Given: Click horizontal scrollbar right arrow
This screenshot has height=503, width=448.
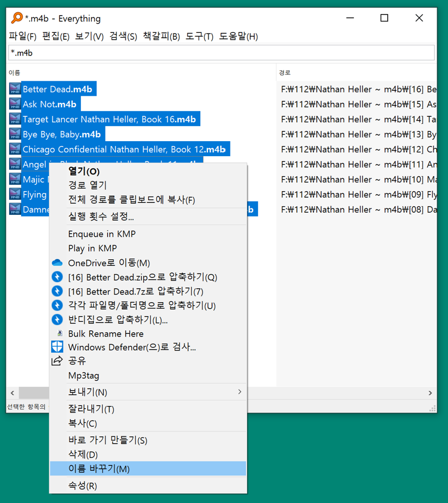Looking at the screenshot, I should [x=430, y=393].
